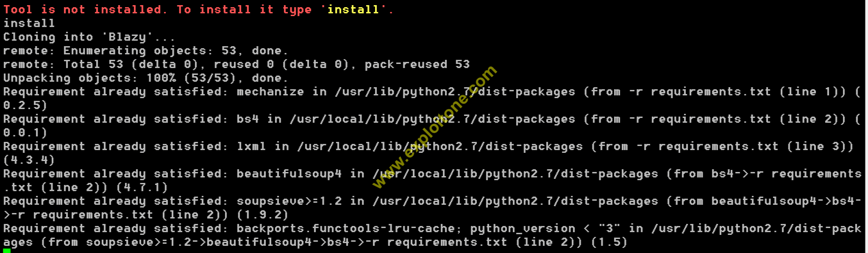
Task: Click the version '(1.9.2)' text
Action: (x=263, y=215)
